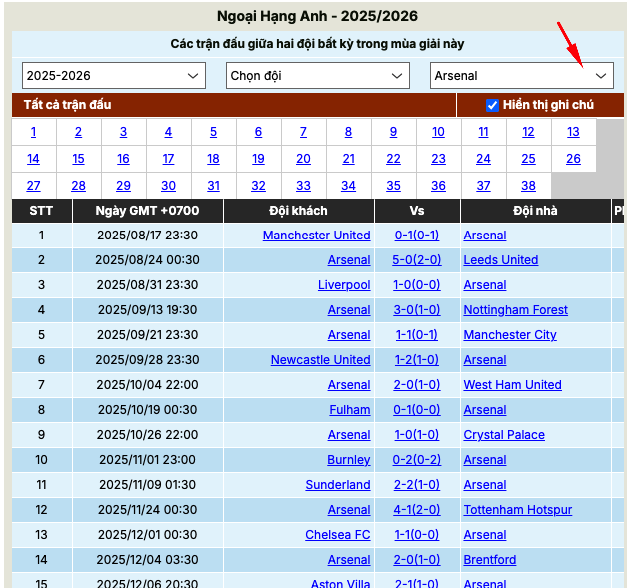
Task: Go to round 24
Action: coord(483,159)
